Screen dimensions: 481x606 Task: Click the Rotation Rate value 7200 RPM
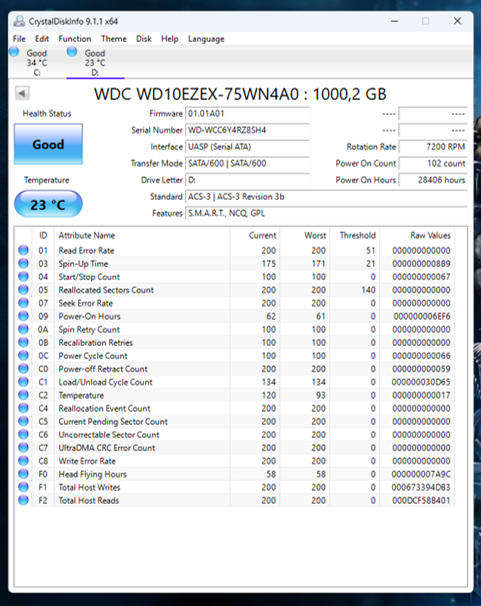point(433,147)
